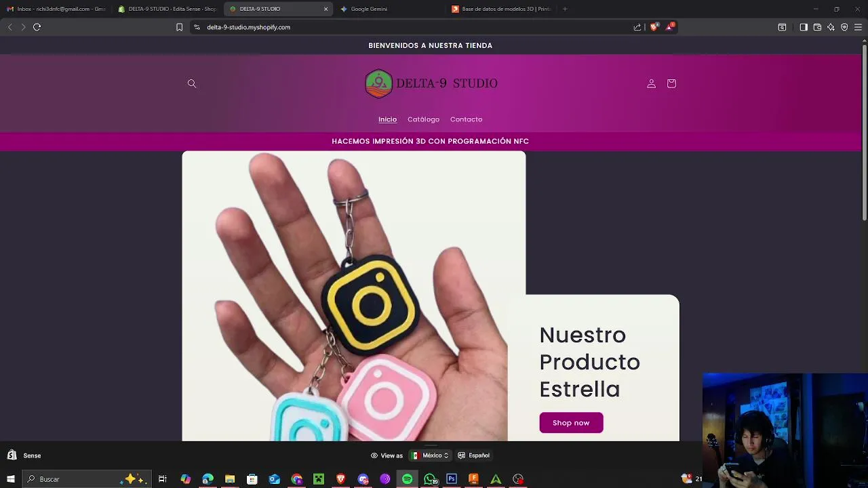
Task: Open the Contacto menu link
Action: (x=466, y=119)
